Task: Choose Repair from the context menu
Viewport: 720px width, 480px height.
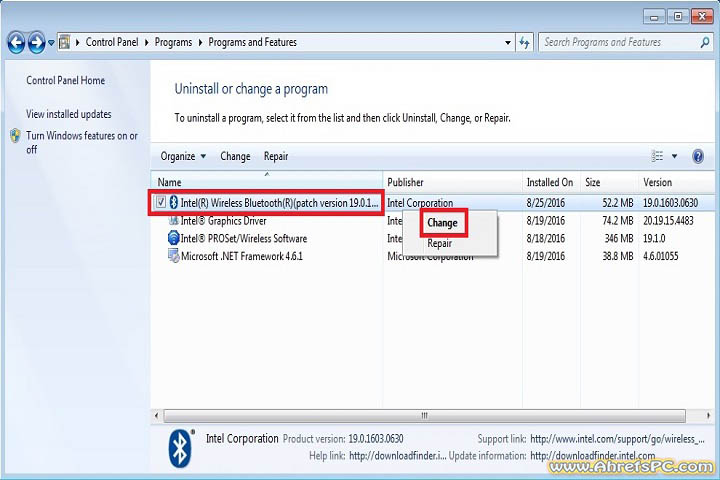Action: [439, 243]
